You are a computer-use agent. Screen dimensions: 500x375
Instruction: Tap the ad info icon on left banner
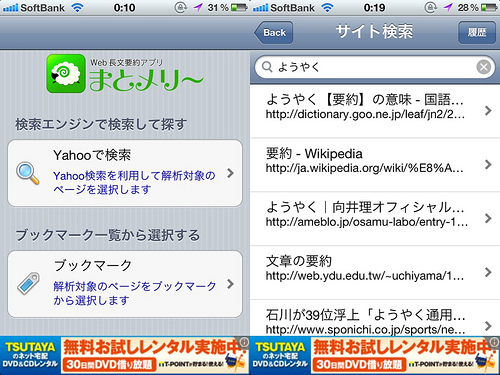tap(244, 342)
